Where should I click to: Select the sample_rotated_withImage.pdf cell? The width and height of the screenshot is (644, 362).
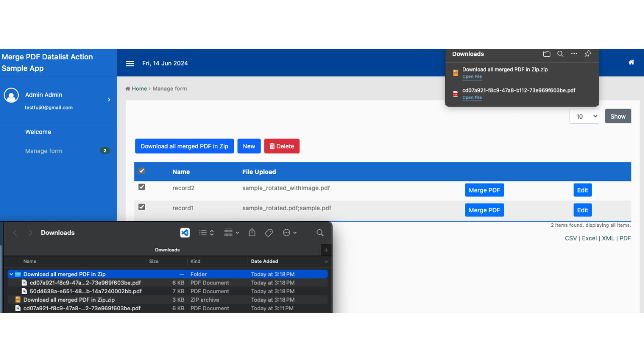(286, 188)
